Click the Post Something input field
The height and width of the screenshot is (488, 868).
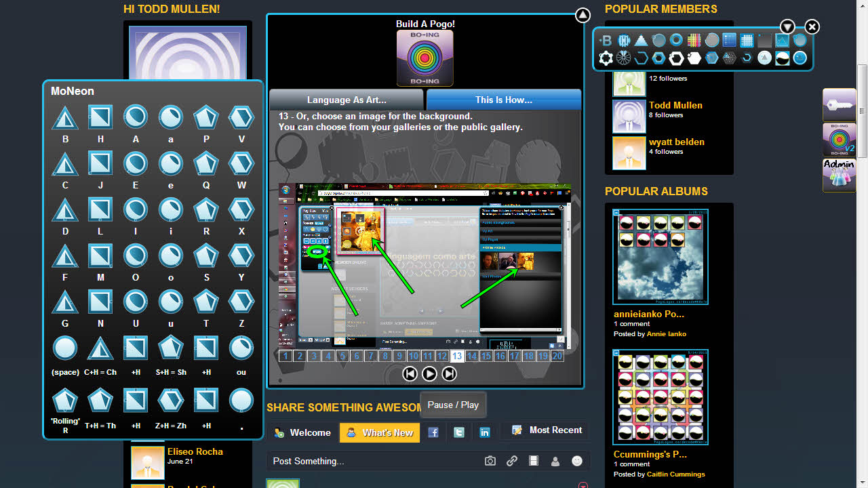point(366,461)
